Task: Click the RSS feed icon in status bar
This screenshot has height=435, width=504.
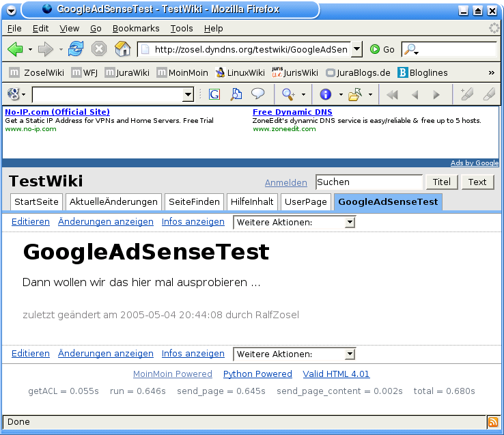Action: point(492,423)
